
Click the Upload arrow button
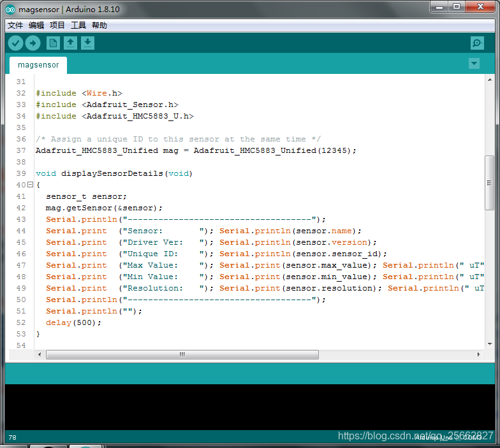33,43
